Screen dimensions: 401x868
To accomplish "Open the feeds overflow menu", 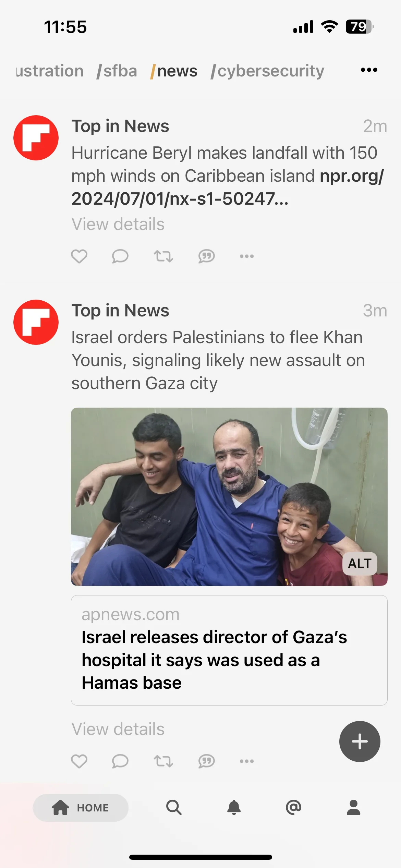I will tap(369, 70).
